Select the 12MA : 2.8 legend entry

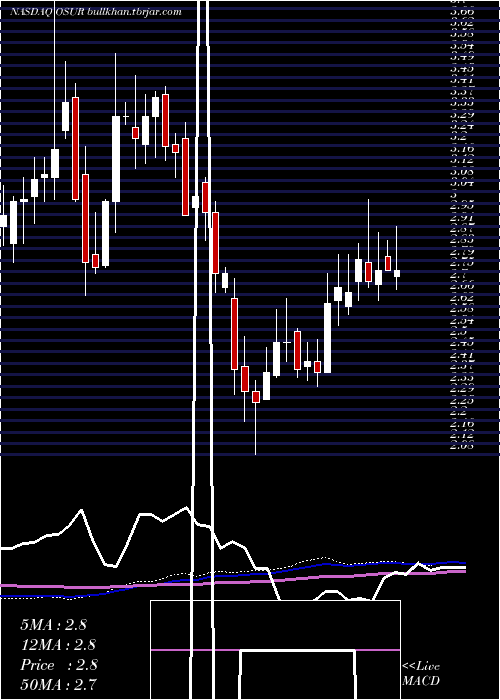tap(58, 645)
